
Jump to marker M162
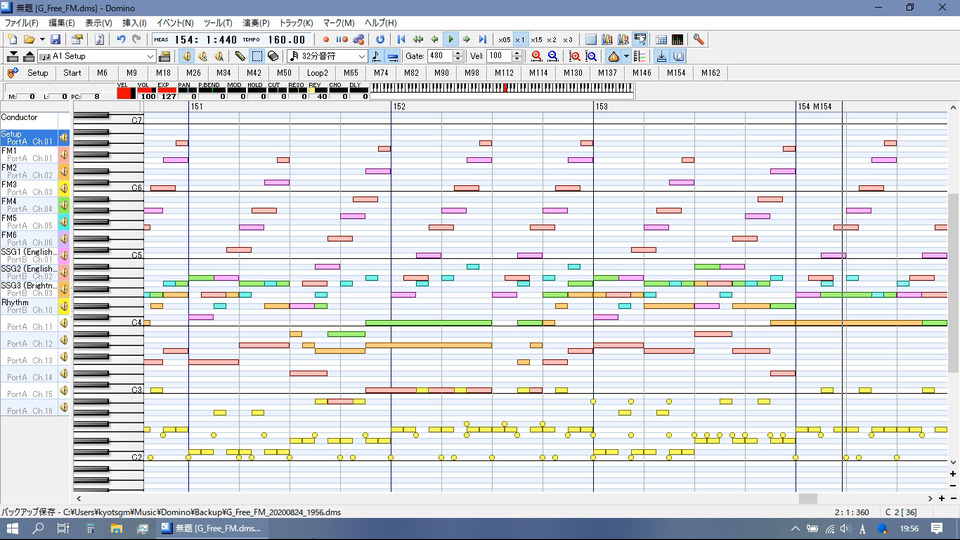pyautogui.click(x=710, y=73)
